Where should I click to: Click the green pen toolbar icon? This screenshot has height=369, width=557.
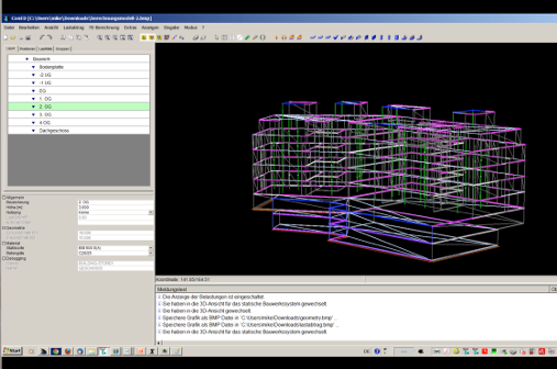click(x=247, y=37)
